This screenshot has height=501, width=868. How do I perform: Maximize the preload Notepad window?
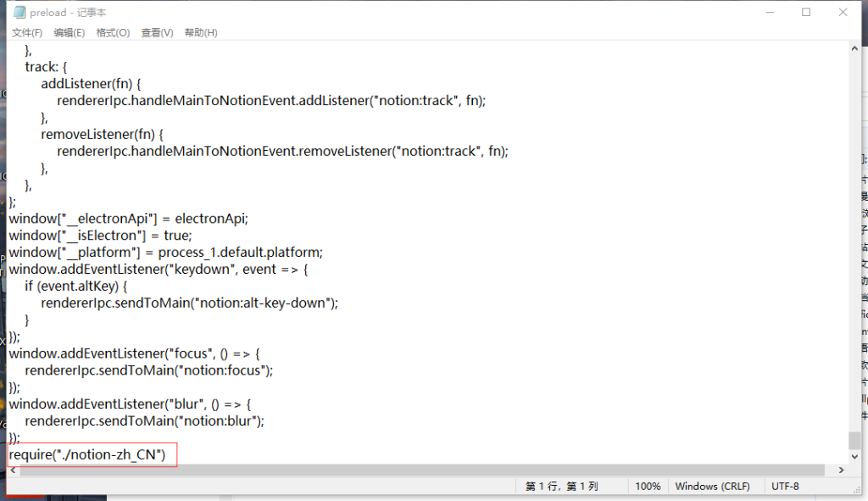click(806, 12)
